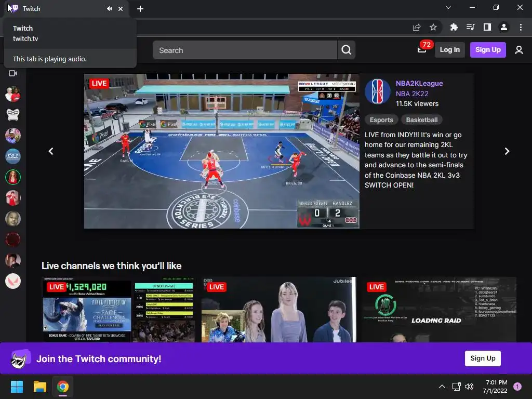
Task: Mute audio on the Twitch tab
Action: (x=109, y=9)
